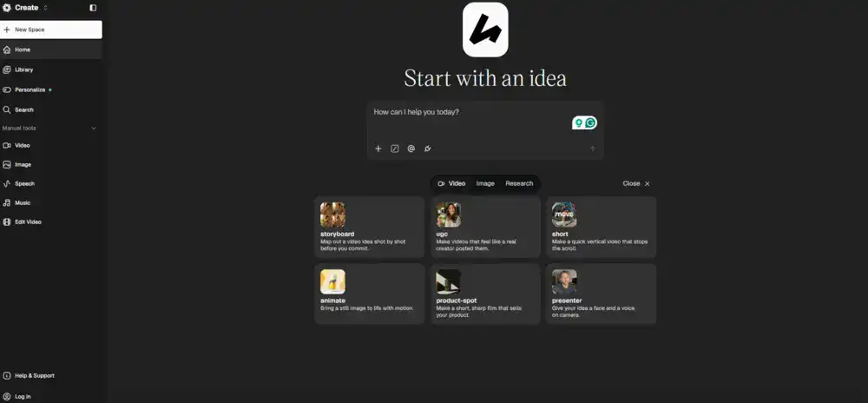This screenshot has height=403, width=868.
Task: Switch to the Research tab
Action: 519,184
